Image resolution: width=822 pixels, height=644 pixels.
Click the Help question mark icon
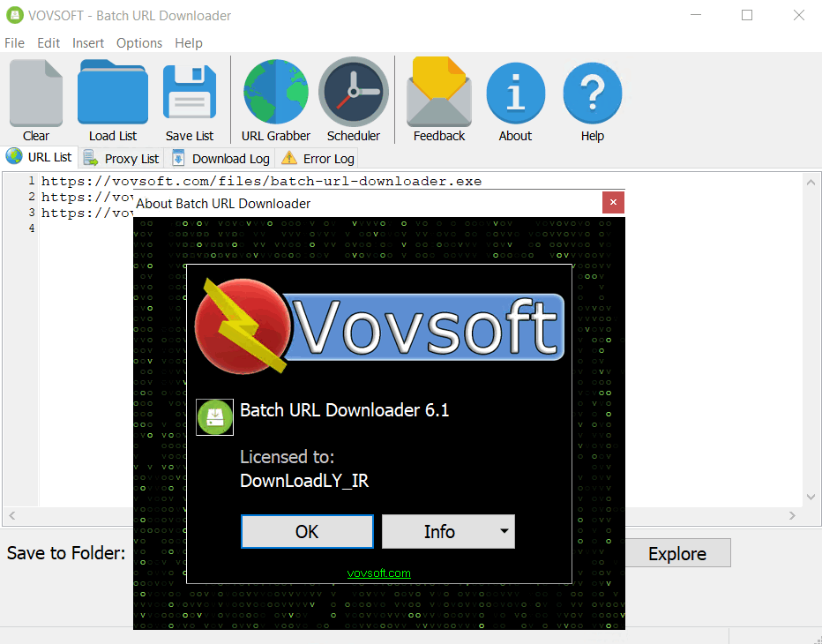(593, 93)
